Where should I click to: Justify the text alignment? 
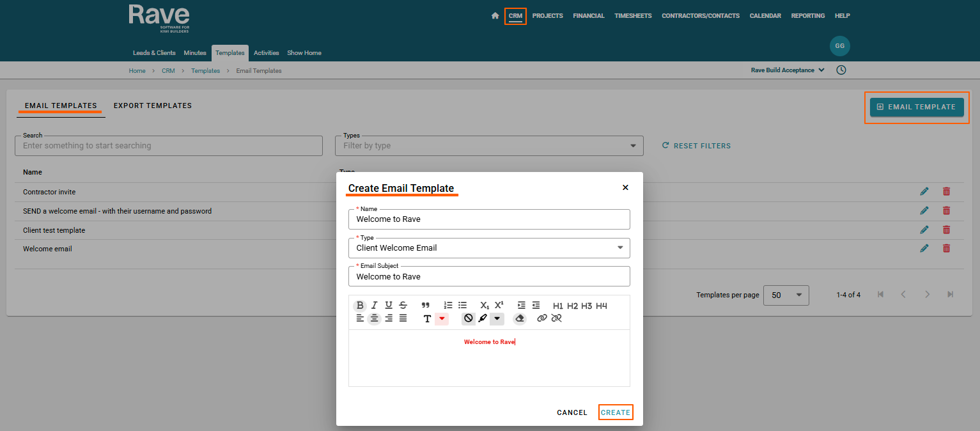(x=403, y=318)
